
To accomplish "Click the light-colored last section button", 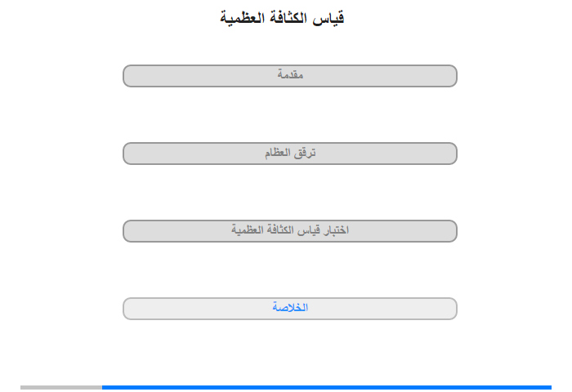I will click(x=289, y=309).
